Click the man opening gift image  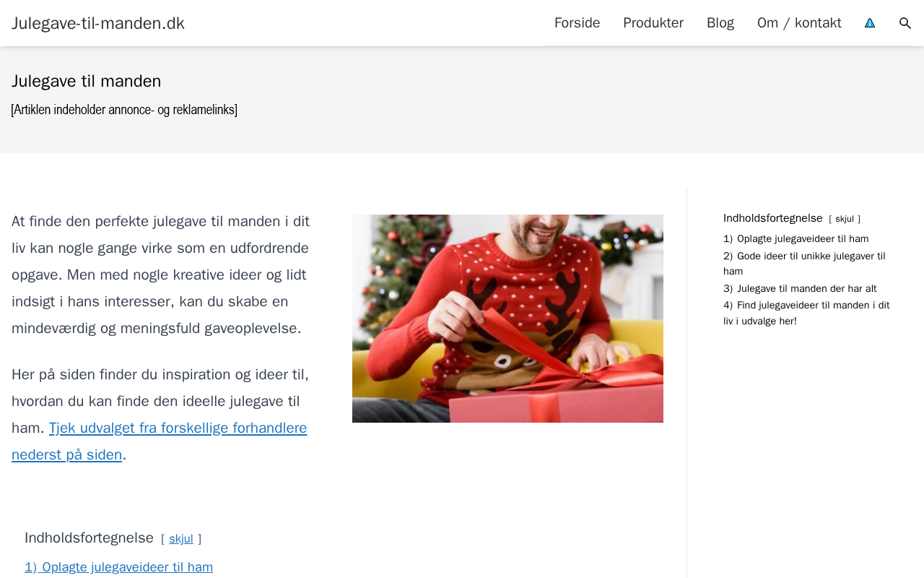507,319
